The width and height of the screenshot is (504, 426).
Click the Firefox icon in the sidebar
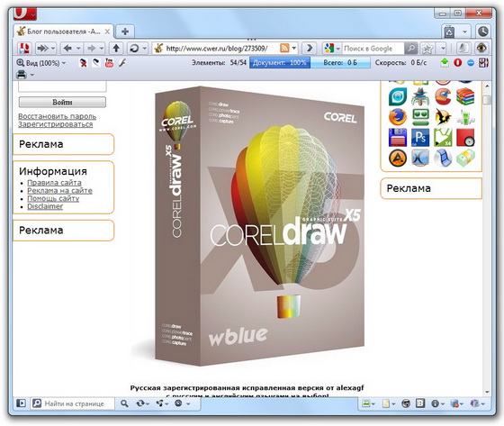pyautogui.click(x=398, y=117)
